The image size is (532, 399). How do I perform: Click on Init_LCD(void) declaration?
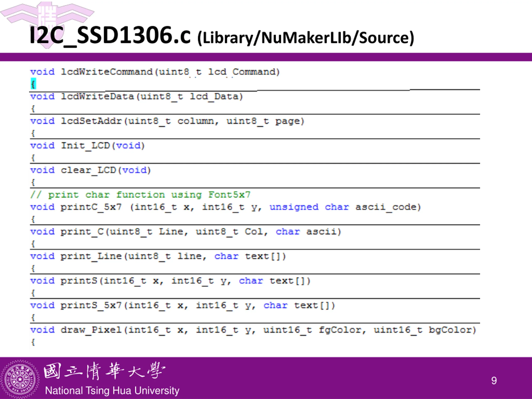[x=87, y=146]
